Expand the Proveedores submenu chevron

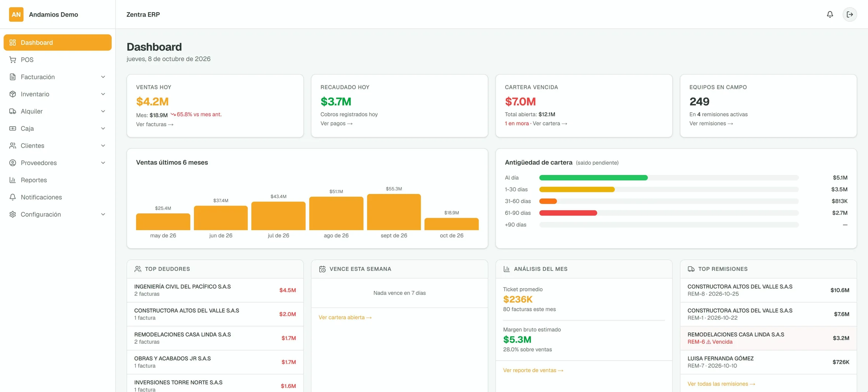click(x=103, y=163)
